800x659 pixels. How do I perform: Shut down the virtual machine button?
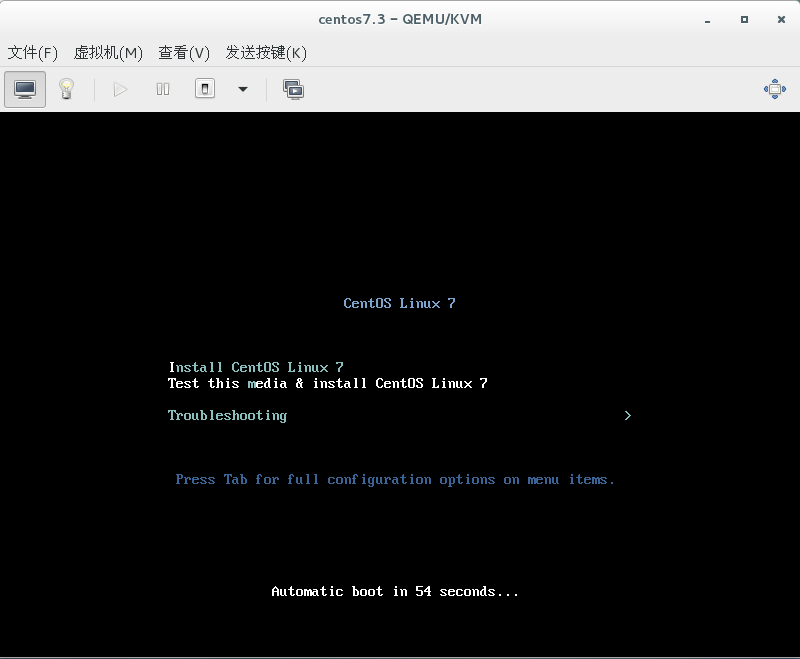pyautogui.click(x=205, y=89)
